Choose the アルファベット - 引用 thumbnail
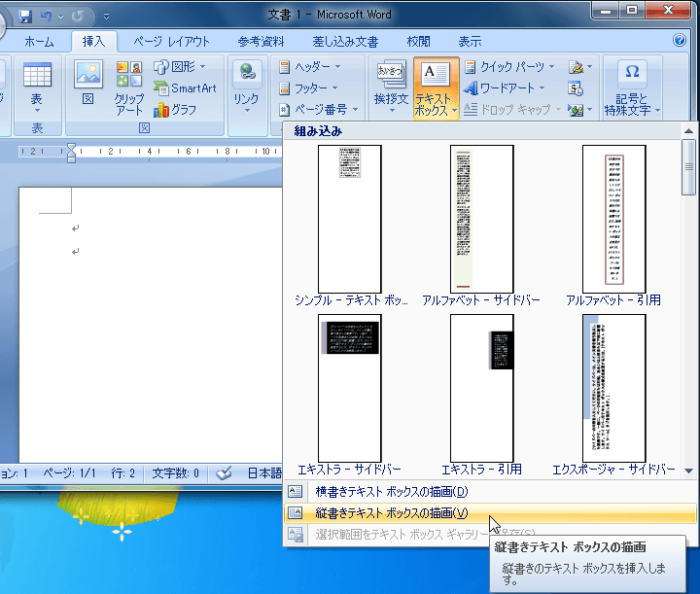 tap(613, 219)
